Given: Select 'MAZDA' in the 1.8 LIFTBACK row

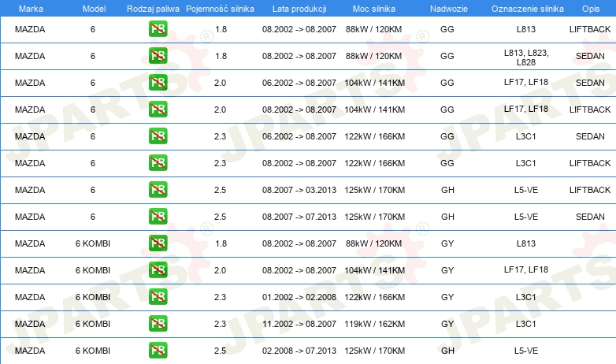Looking at the screenshot, I should (x=30, y=29).
